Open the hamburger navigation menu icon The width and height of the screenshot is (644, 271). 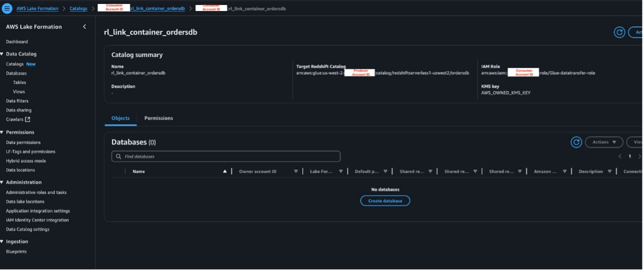coord(7,8)
